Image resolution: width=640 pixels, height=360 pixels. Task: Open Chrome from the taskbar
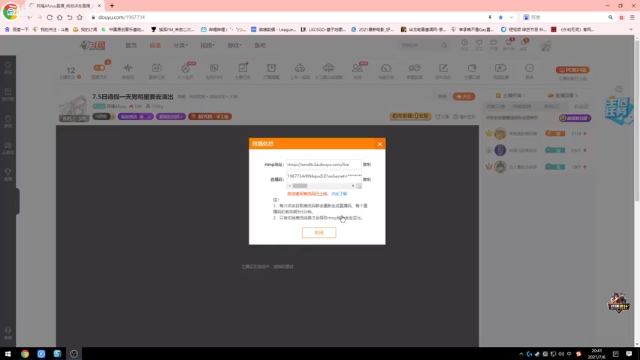[25, 353]
